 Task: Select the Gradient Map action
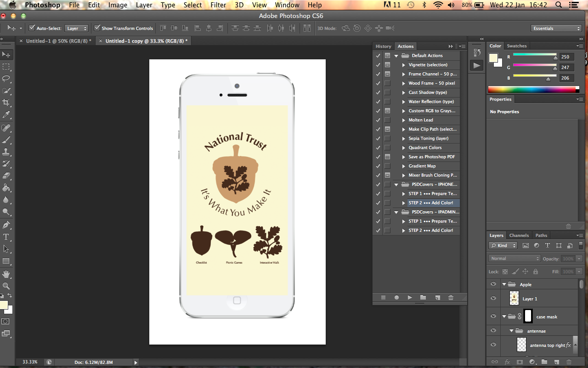coord(422,166)
